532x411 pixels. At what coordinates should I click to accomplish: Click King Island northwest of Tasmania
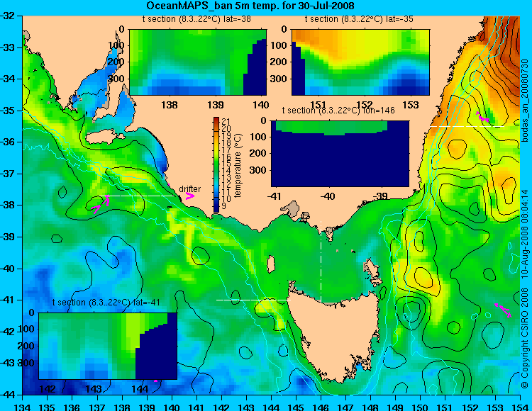point(271,264)
